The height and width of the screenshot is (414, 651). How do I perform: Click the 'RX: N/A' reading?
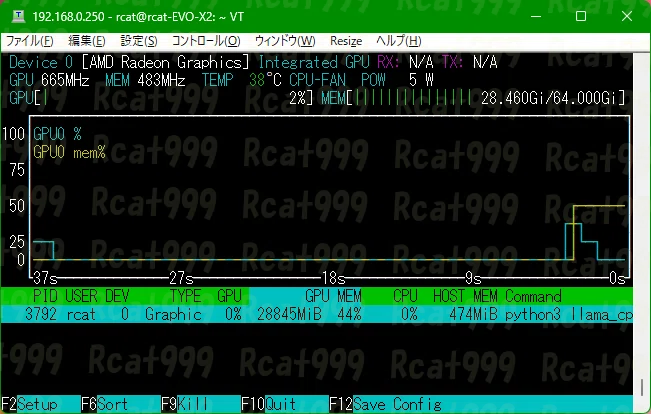406,62
